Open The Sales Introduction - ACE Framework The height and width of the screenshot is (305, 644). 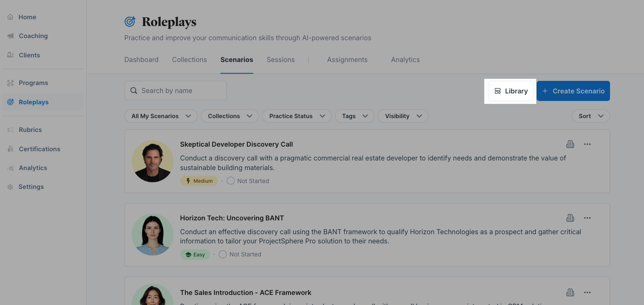246,292
